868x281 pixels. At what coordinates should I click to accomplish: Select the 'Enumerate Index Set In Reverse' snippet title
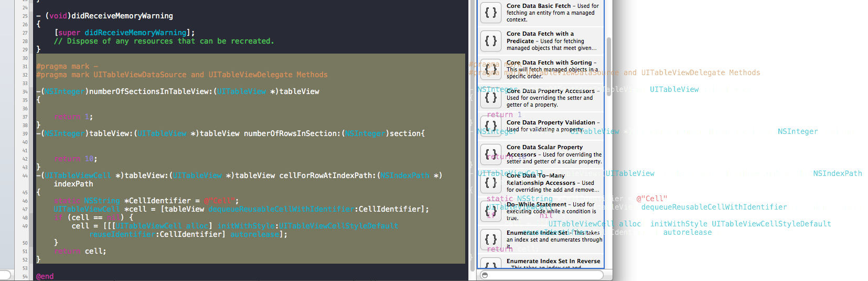pyautogui.click(x=553, y=261)
